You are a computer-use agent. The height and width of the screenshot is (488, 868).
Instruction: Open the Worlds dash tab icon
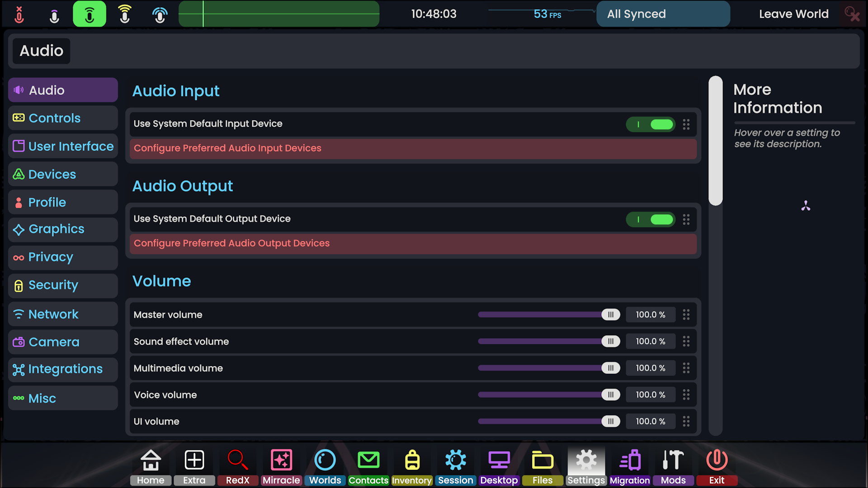325,460
